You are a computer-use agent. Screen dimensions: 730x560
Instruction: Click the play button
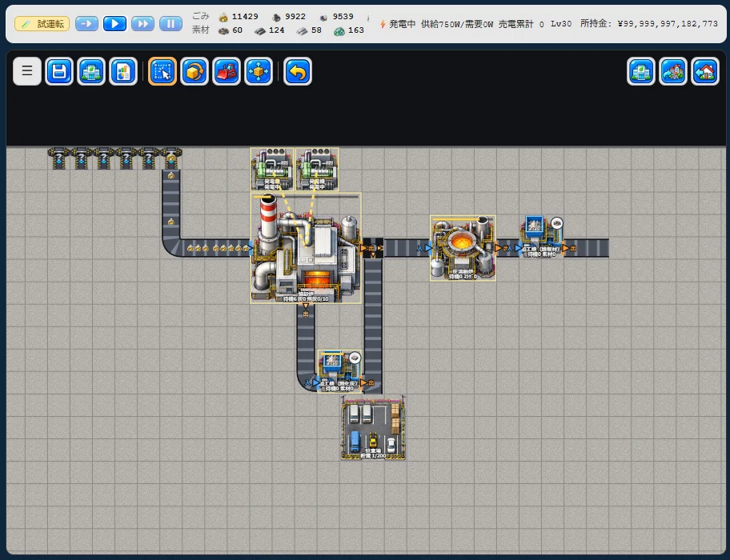pos(114,24)
